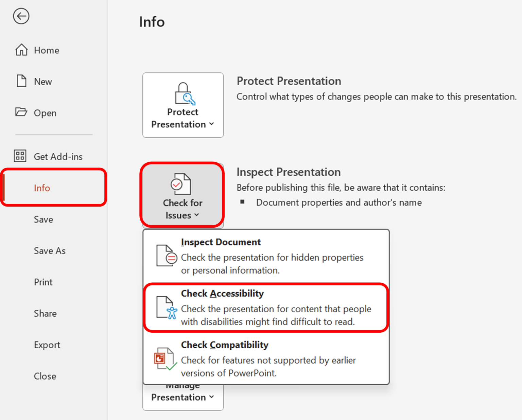Click the New document icon
522x420 pixels.
pos(21,81)
